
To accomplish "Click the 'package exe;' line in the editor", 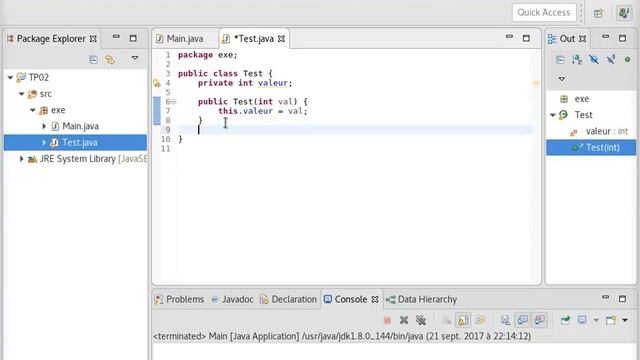I will (x=207, y=55).
